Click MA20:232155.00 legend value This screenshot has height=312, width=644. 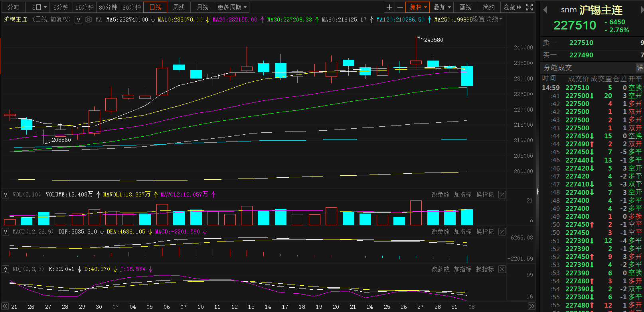tap(235, 20)
